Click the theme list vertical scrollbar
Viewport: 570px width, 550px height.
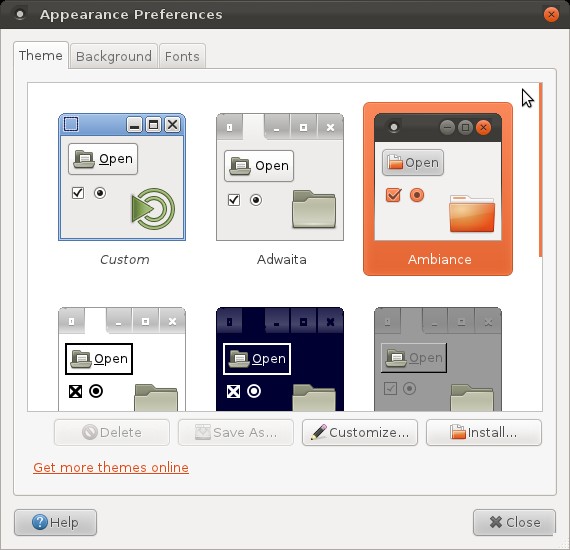[x=541, y=170]
